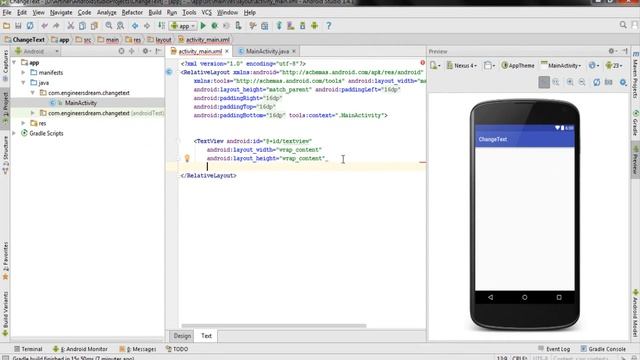This screenshot has width=640, height=360.
Task: Open file with toolbar folder icon
Action: [7, 26]
